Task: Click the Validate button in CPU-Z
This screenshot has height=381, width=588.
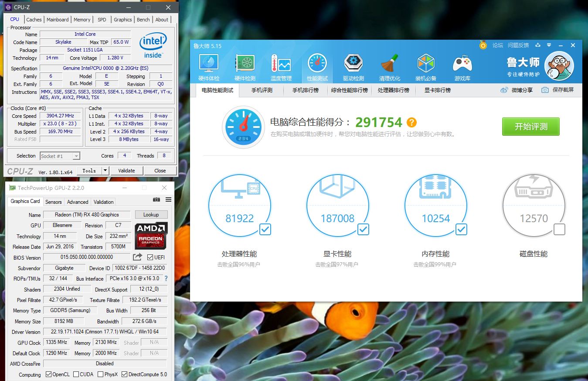Action: [x=126, y=171]
